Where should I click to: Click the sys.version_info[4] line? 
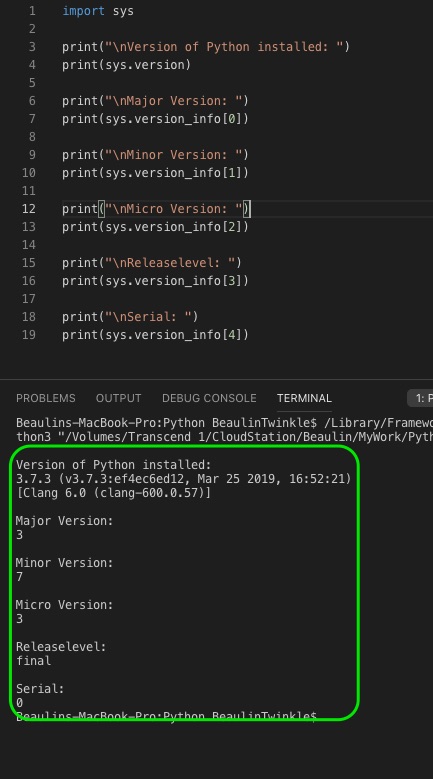pos(155,334)
